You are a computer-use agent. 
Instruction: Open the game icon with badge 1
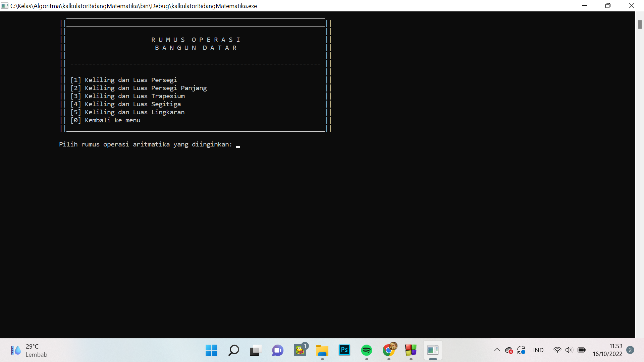pos(300,351)
